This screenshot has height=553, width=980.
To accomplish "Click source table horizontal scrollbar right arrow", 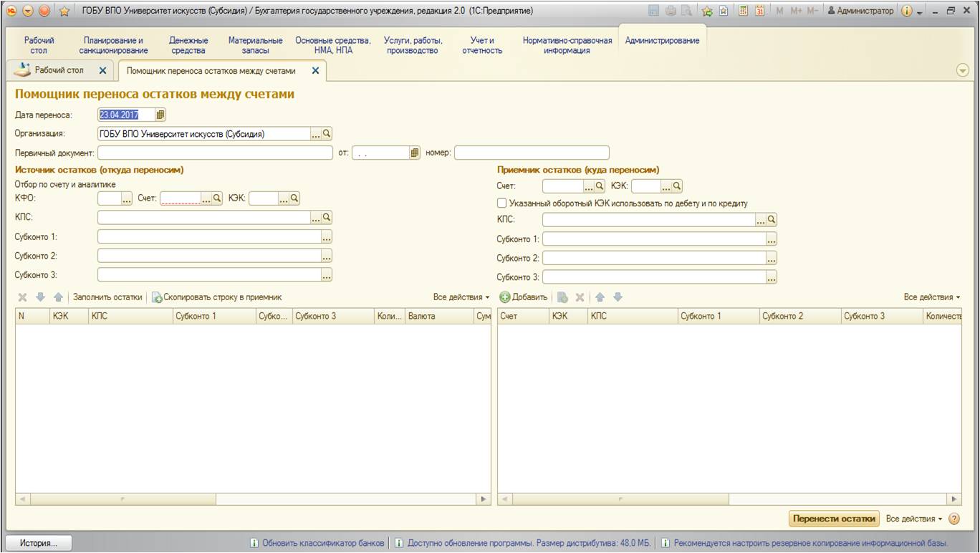I will tap(484, 499).
